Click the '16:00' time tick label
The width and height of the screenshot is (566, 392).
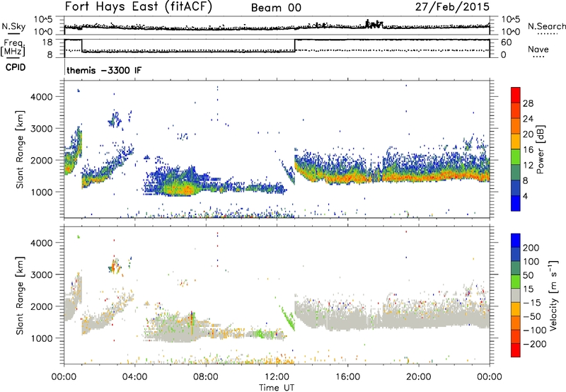347,377
